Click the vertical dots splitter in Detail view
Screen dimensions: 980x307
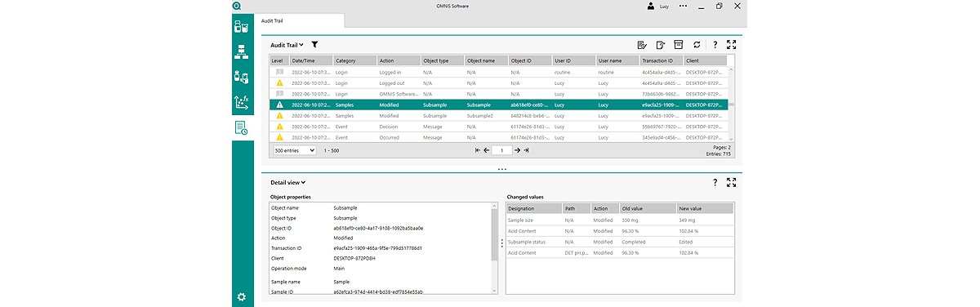point(501,243)
